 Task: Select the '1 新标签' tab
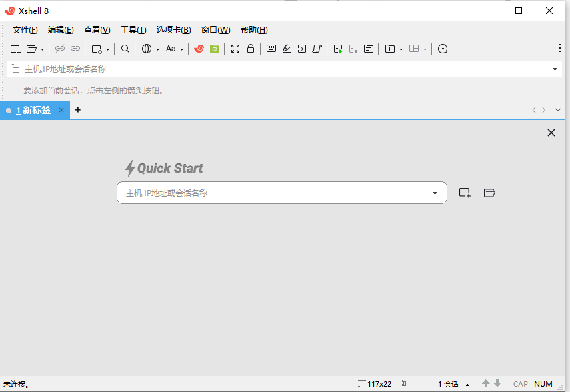[33, 110]
